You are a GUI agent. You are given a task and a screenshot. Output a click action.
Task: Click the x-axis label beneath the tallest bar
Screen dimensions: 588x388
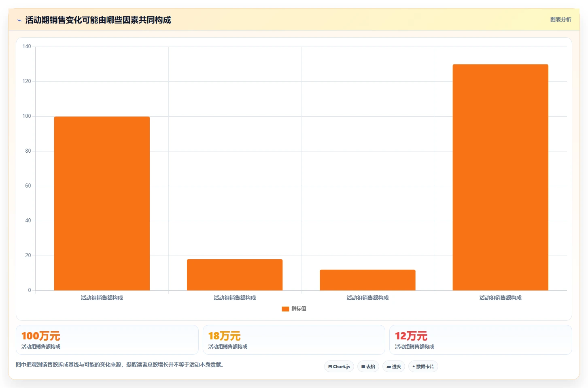(x=501, y=298)
